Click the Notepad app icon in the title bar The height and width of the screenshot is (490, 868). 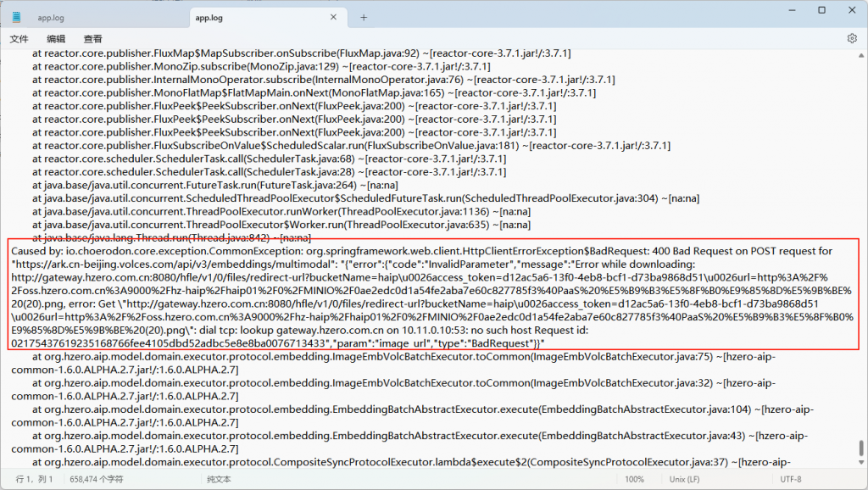point(15,17)
